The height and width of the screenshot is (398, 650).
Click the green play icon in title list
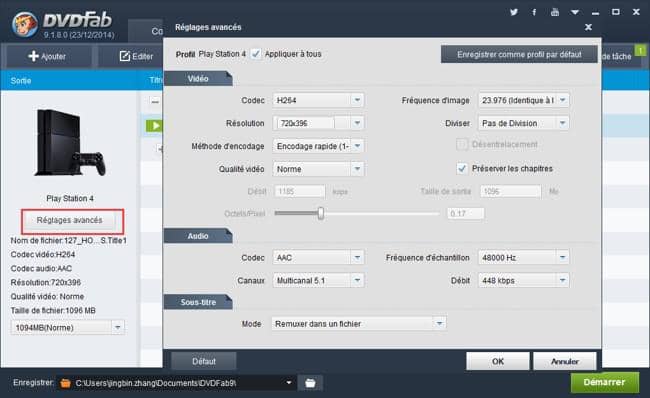click(x=154, y=126)
